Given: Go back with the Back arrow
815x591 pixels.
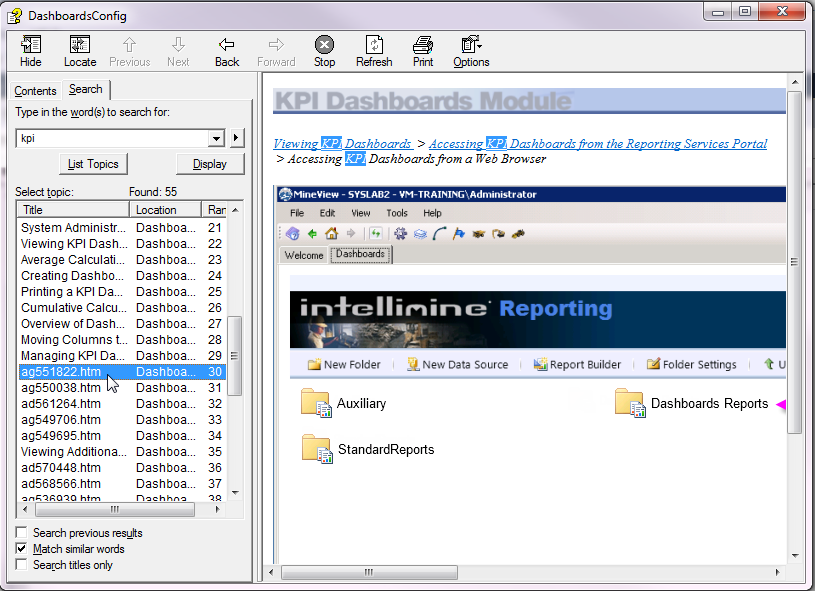Looking at the screenshot, I should tap(227, 51).
